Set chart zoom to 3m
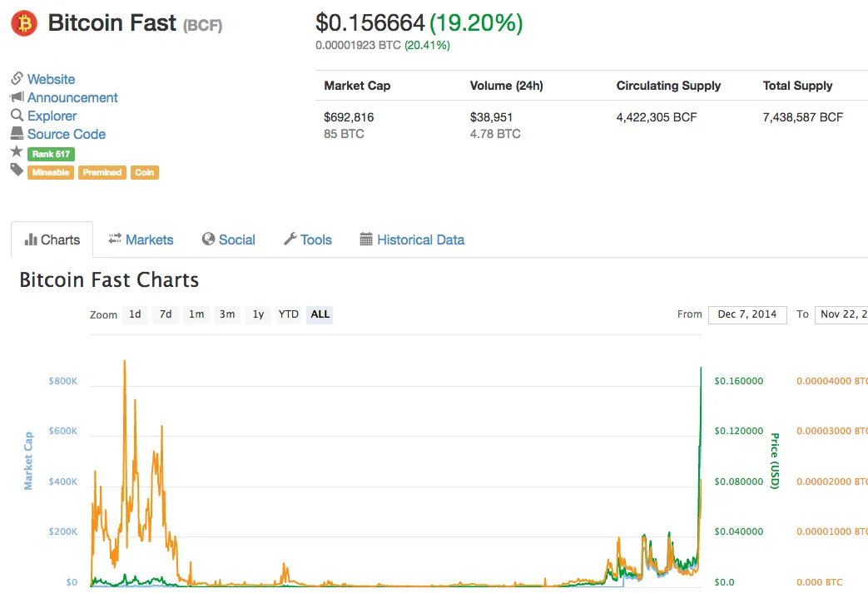This screenshot has width=868, height=593. pyautogui.click(x=227, y=314)
